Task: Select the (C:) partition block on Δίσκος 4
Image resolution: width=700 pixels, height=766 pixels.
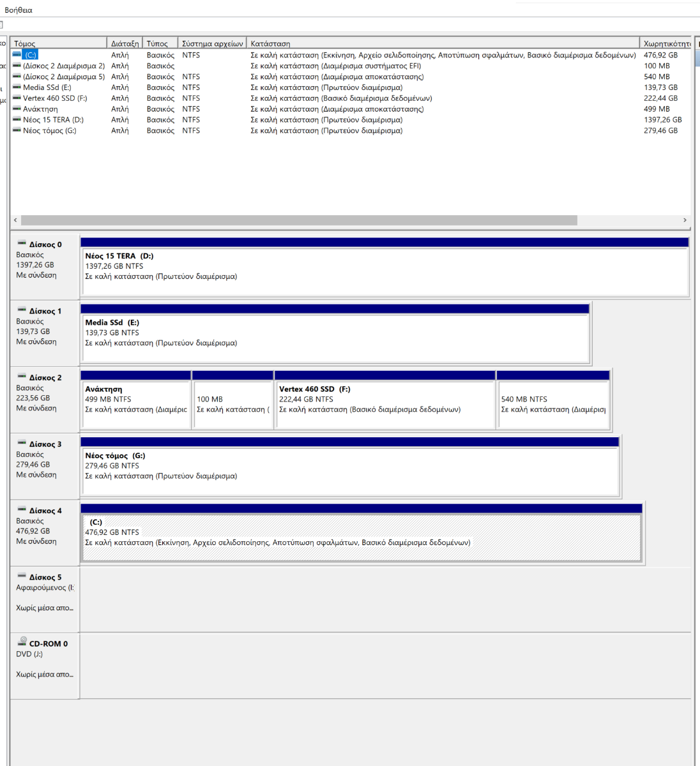Action: click(361, 537)
